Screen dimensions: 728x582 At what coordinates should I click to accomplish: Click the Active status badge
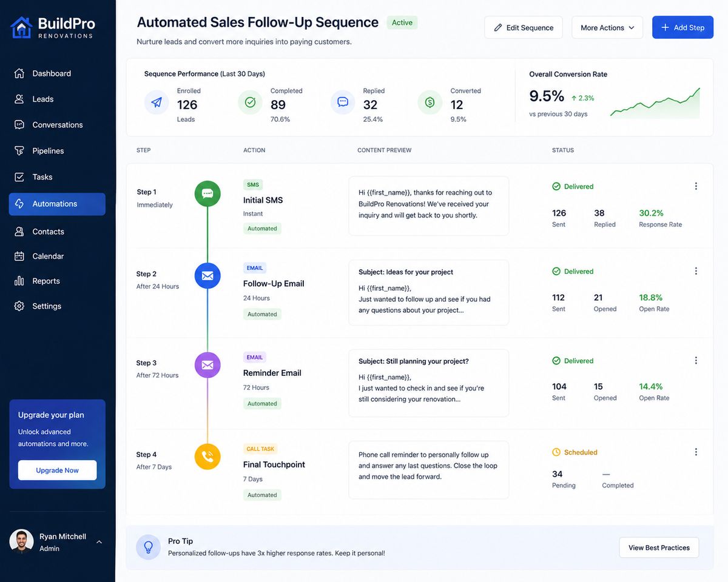pos(402,22)
